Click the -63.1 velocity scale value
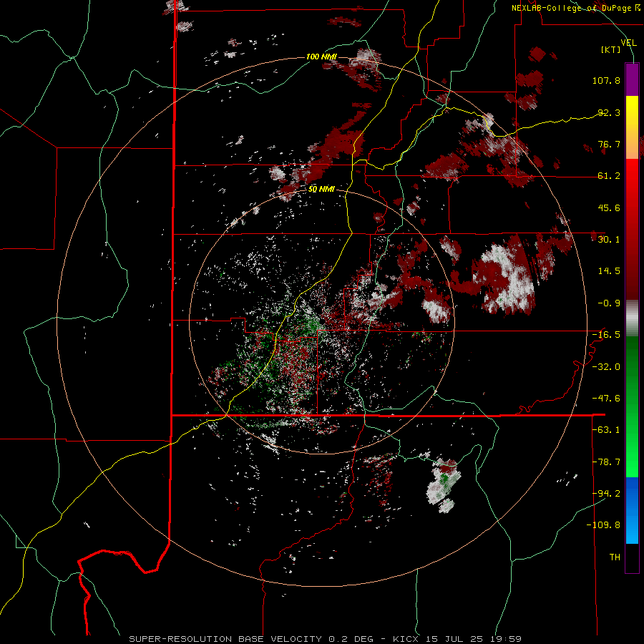Viewport: 644px width, 644px height. pyautogui.click(x=606, y=429)
